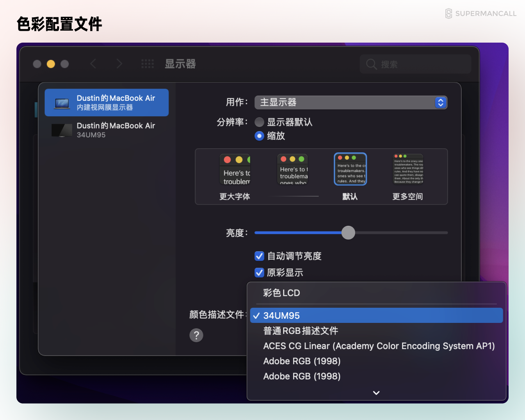
Task: Click the 显示器 window title
Action: click(x=180, y=64)
